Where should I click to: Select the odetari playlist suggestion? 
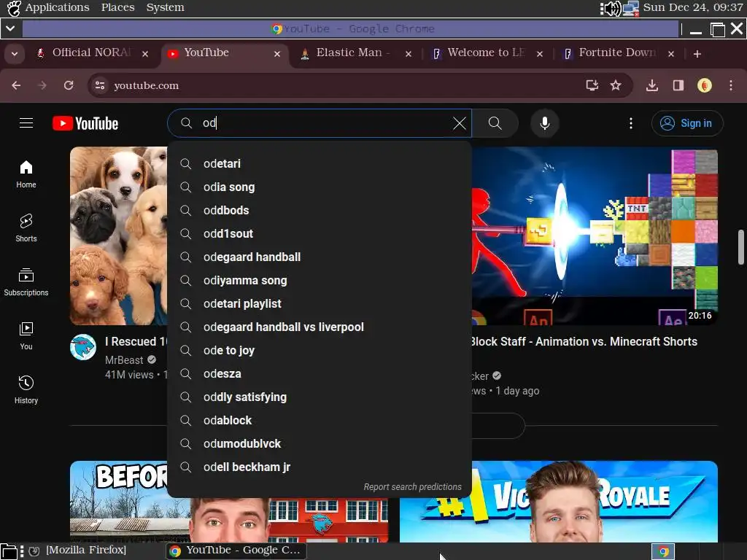[x=320, y=304]
